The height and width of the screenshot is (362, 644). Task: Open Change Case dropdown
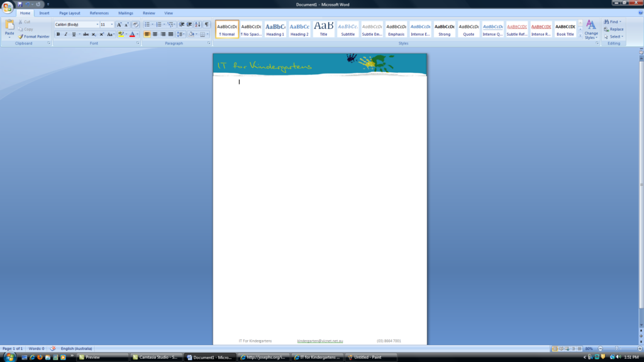click(x=110, y=35)
